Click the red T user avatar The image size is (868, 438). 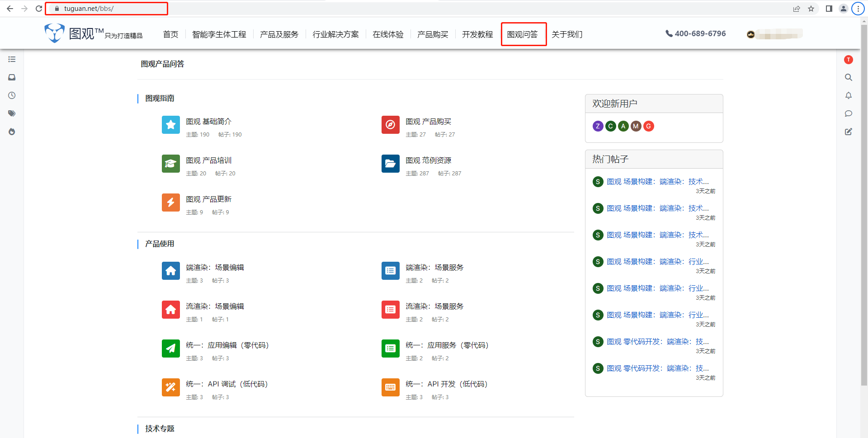(849, 60)
